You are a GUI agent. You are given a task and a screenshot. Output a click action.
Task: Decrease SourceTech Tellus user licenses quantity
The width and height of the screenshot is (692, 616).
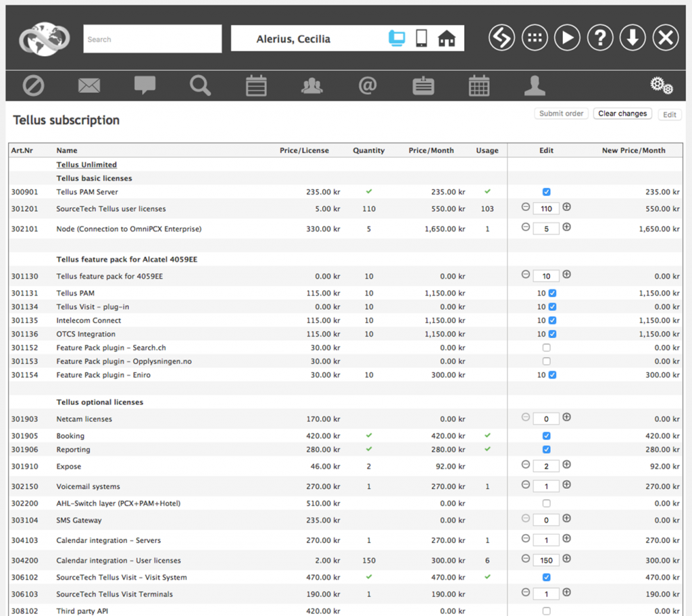click(x=525, y=207)
